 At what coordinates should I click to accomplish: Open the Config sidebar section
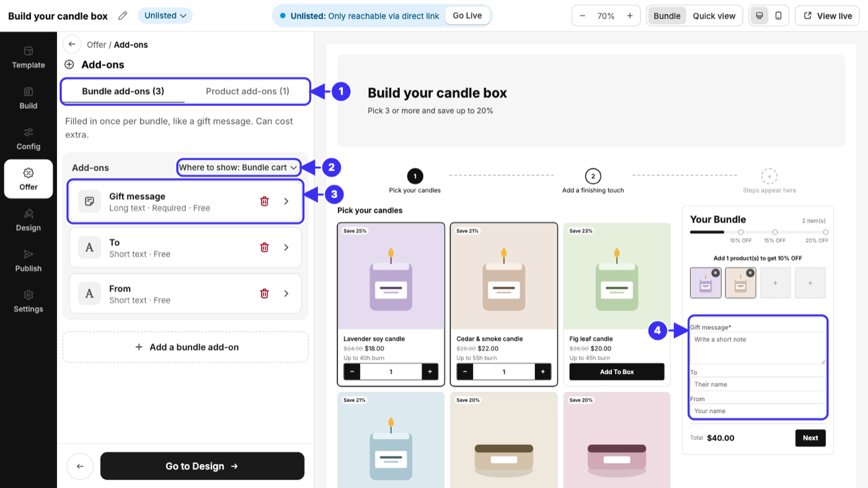29,139
